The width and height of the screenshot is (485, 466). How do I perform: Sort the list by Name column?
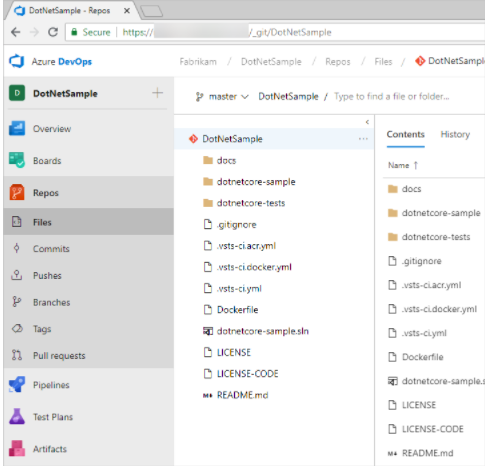403,165
